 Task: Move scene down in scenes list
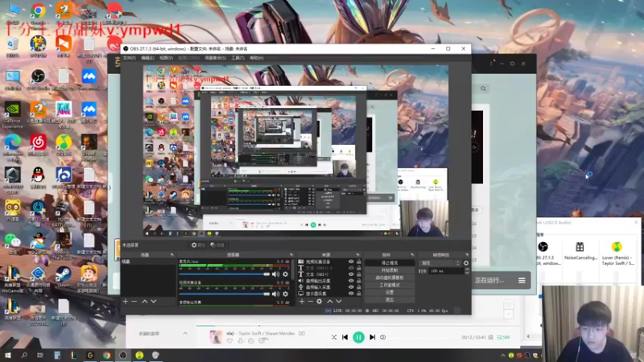(154, 301)
